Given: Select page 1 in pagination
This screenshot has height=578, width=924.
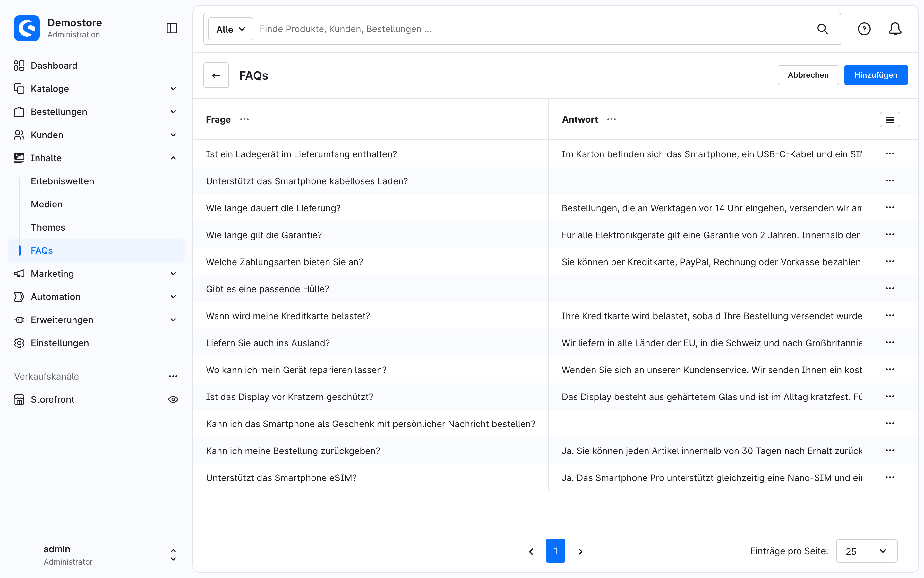Looking at the screenshot, I should tap(555, 551).
